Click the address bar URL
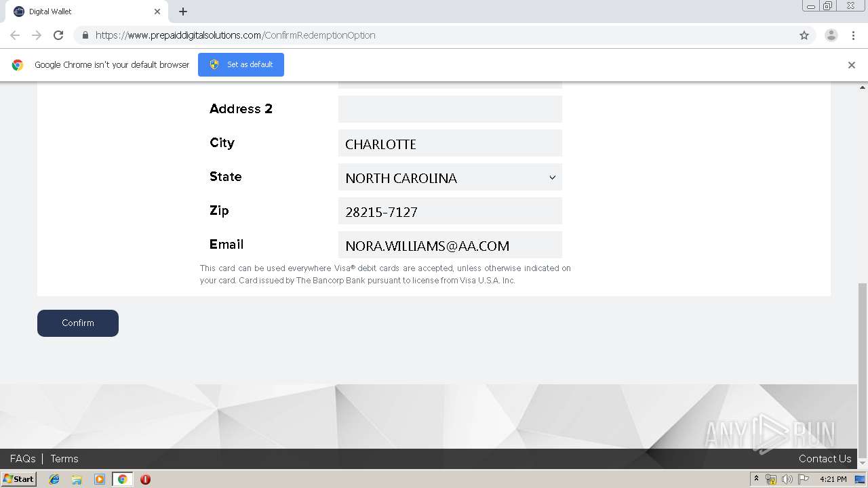The image size is (868, 488). [235, 35]
